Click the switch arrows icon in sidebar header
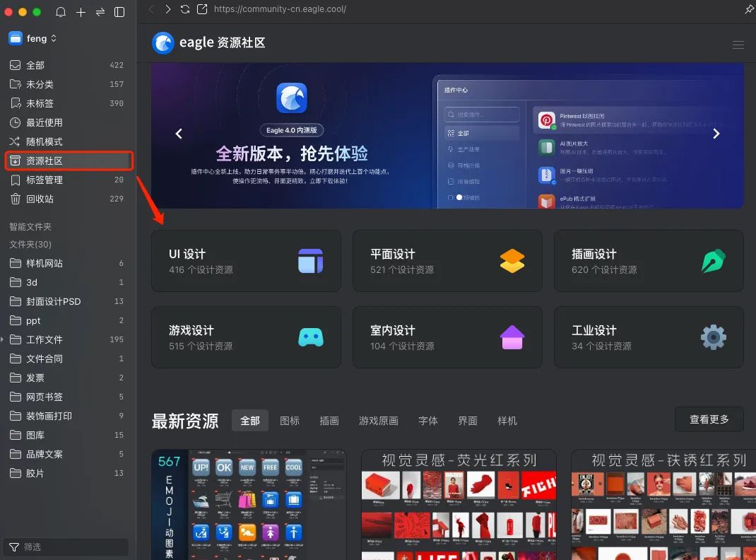Viewport: 756px width, 560px height. (x=100, y=12)
